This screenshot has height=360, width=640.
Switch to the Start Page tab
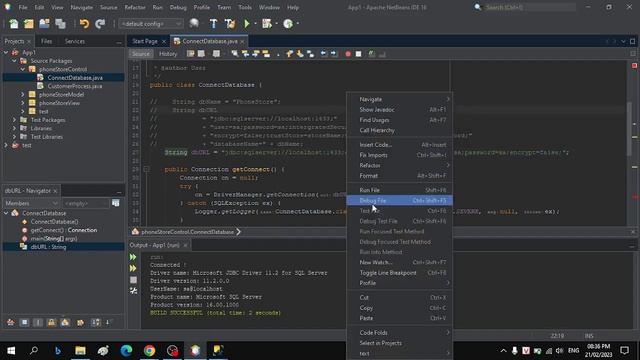(x=144, y=41)
